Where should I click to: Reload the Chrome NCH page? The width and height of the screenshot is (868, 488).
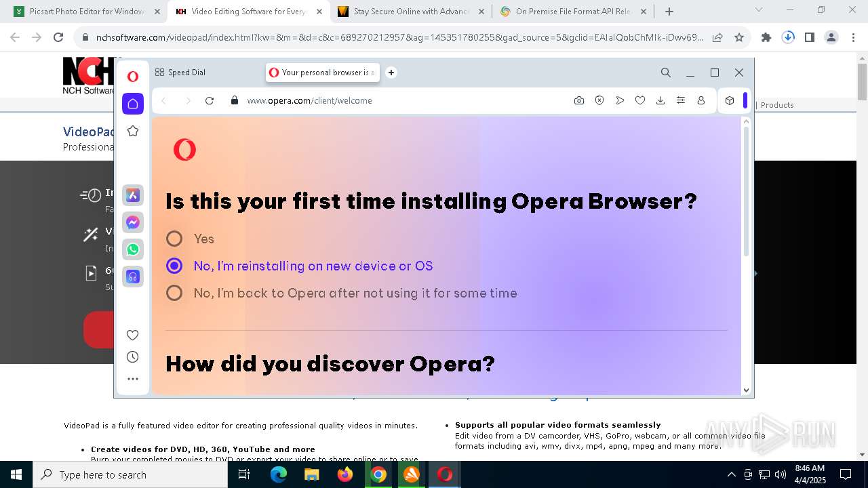58,37
